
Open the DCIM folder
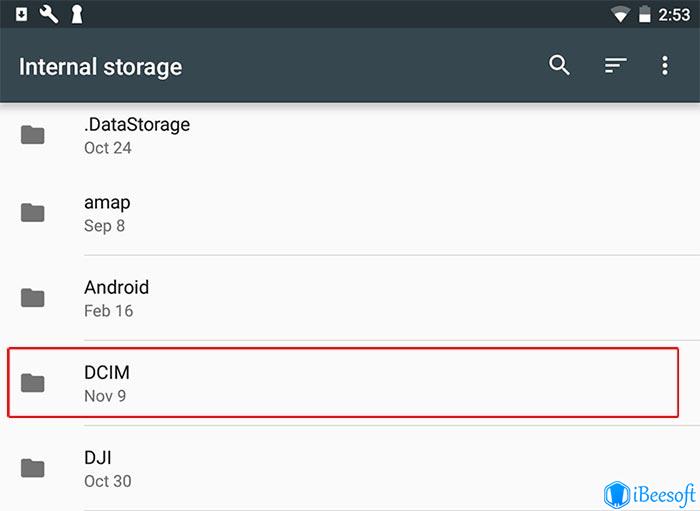[343, 383]
